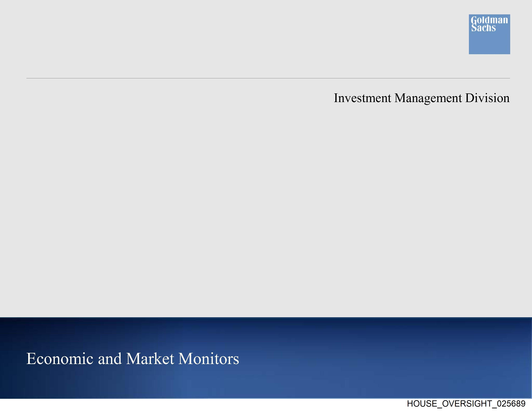Click the word Division in heading
532x411 pixels.
487,98
